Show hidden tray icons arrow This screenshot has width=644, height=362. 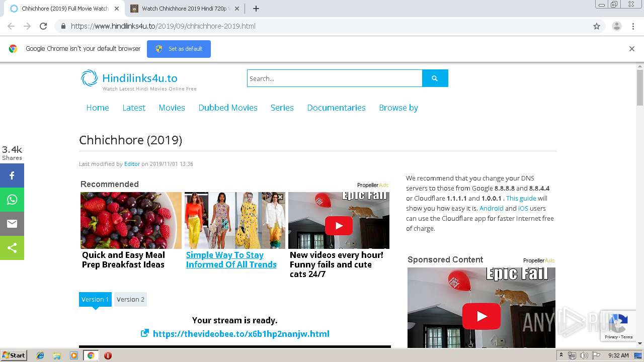(x=561, y=355)
